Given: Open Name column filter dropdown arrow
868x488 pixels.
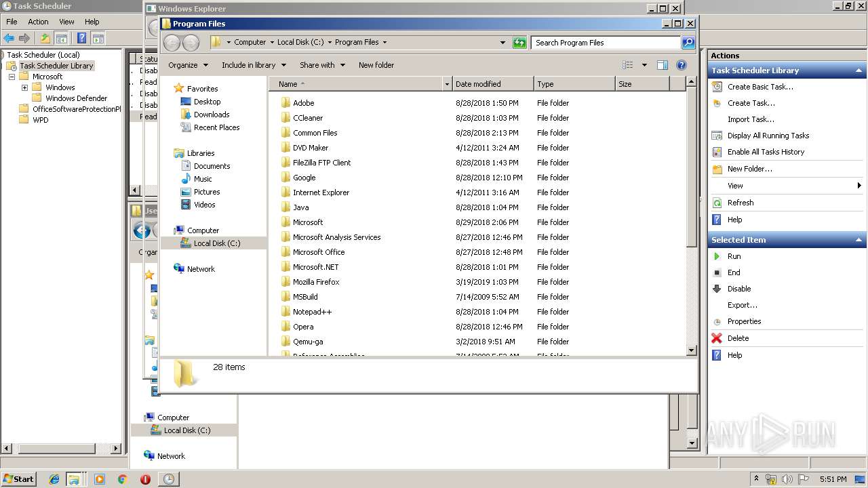Looking at the screenshot, I should 447,84.
